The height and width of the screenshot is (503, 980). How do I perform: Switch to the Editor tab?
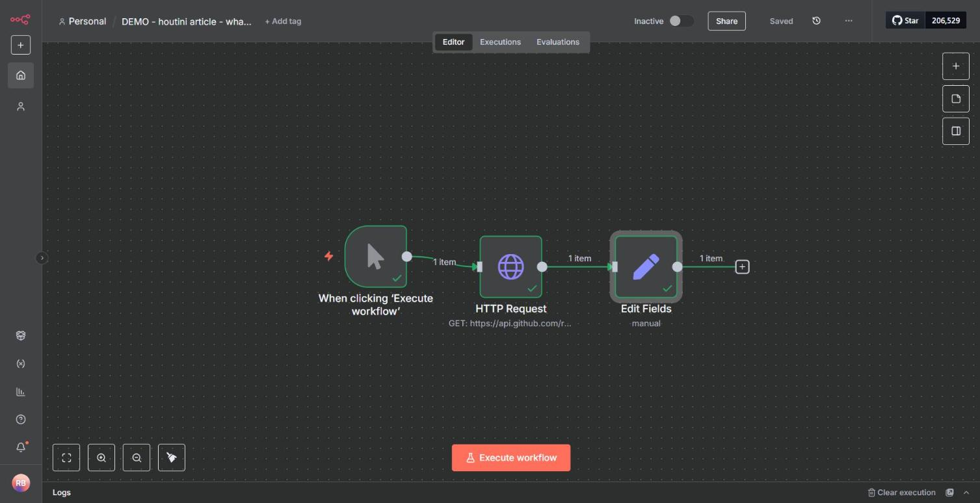point(453,42)
